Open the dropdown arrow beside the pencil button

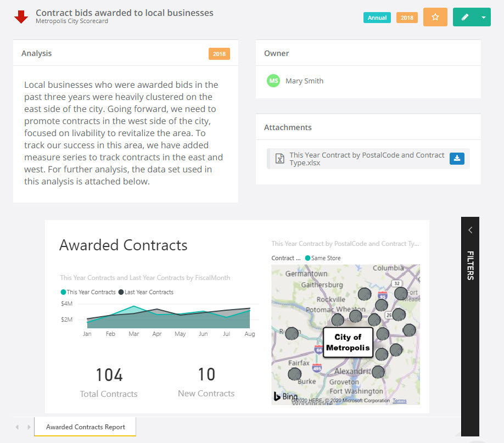pos(484,17)
